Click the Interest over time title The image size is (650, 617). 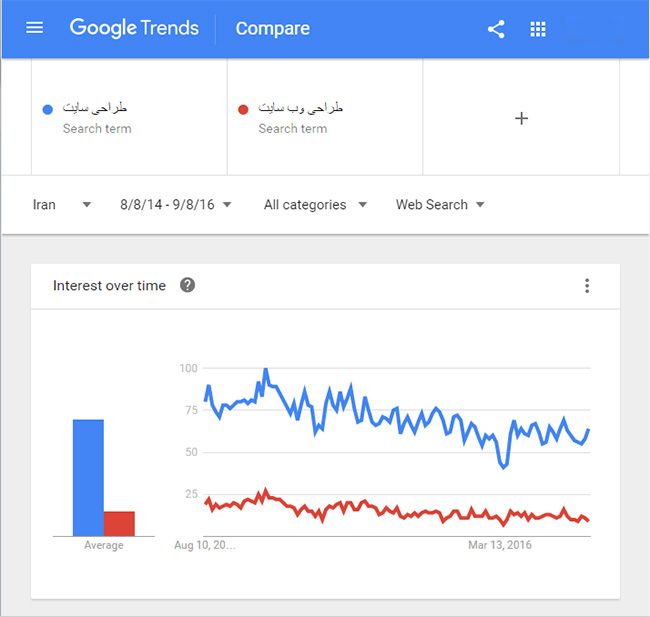click(x=109, y=286)
